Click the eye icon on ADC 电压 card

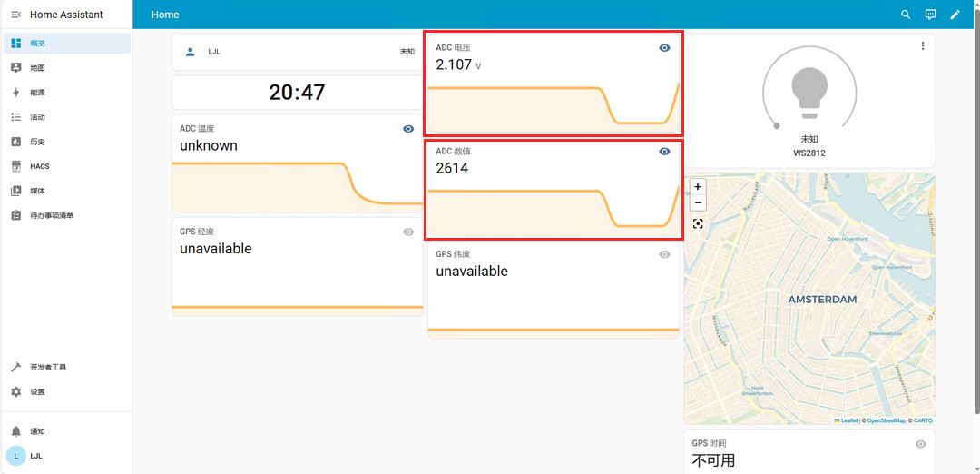pyautogui.click(x=664, y=47)
